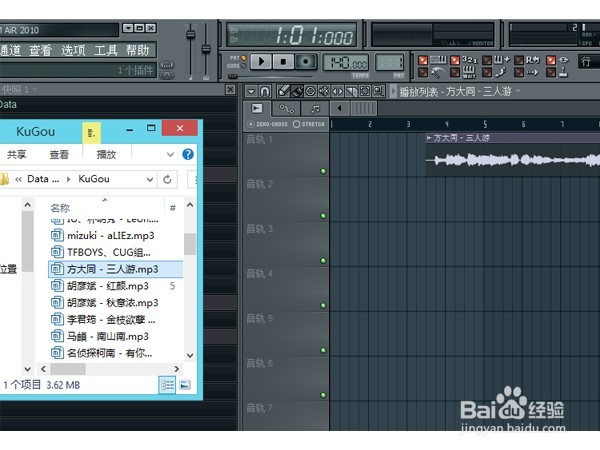Open the 工具 menu in FL Studio

(106, 50)
